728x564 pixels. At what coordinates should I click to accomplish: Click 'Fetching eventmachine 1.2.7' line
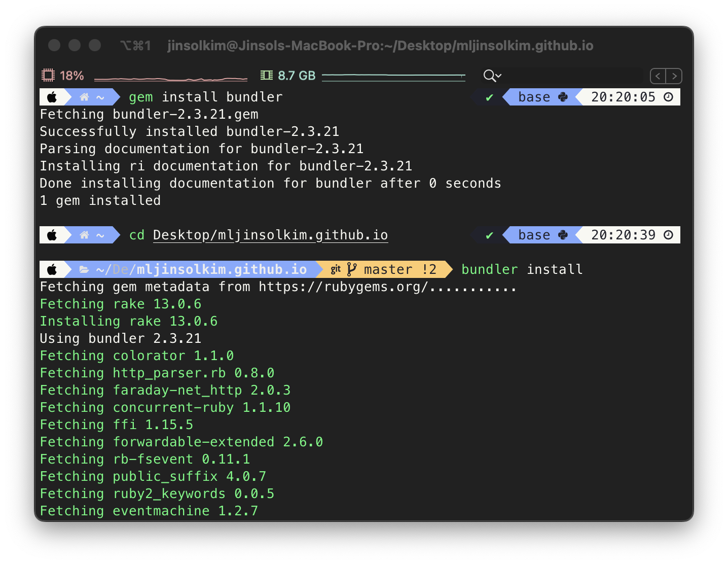pos(149,511)
